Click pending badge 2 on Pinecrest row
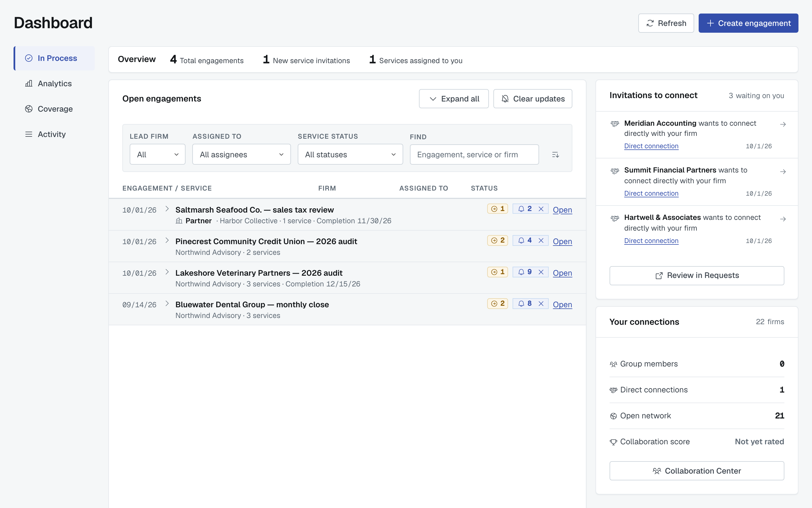The height and width of the screenshot is (508, 812). (x=498, y=240)
